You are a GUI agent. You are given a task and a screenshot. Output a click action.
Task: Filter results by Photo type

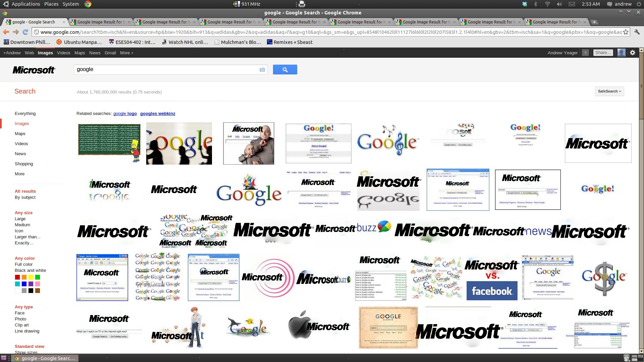coord(20,319)
